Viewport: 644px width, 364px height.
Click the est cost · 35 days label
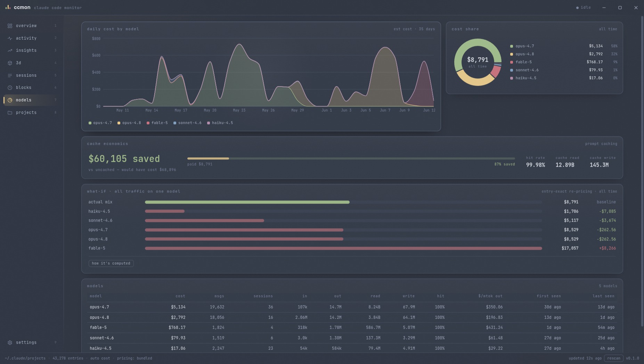click(414, 29)
